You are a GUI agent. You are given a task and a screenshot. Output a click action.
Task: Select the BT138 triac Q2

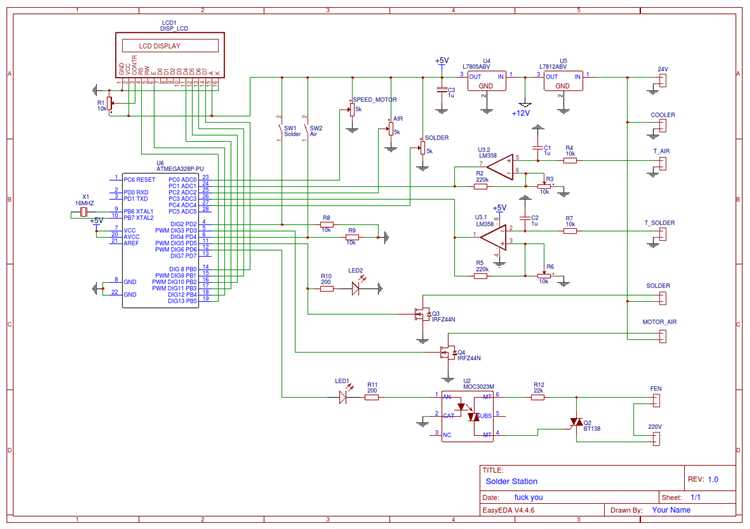pos(575,423)
